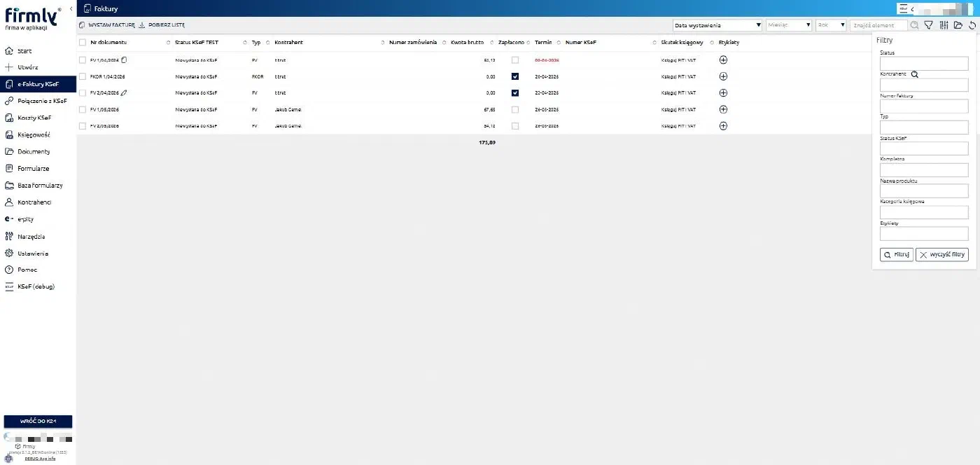The height and width of the screenshot is (465, 980).
Task: Click wyczyść filtry button
Action: [942, 255]
